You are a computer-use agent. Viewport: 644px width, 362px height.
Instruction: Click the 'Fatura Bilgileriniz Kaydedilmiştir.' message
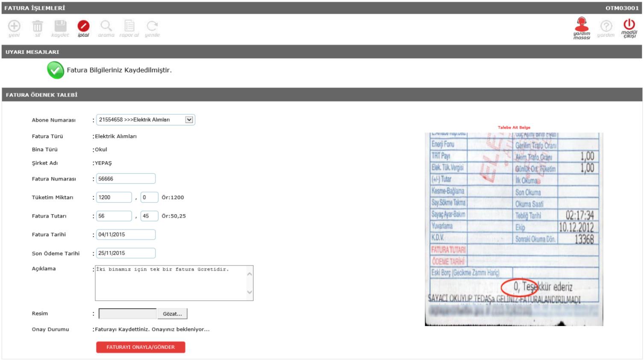(119, 70)
